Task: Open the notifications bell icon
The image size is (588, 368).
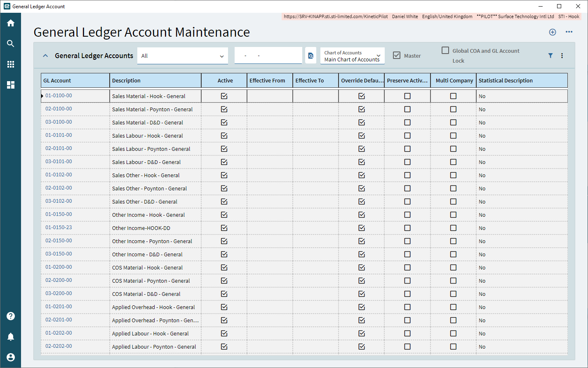Action: point(10,337)
